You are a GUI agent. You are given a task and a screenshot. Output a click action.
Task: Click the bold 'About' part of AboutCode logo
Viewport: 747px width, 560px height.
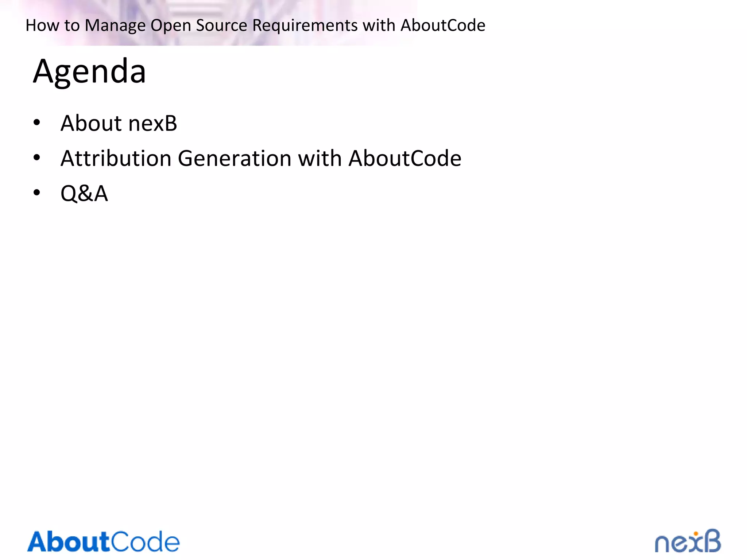[69, 541]
